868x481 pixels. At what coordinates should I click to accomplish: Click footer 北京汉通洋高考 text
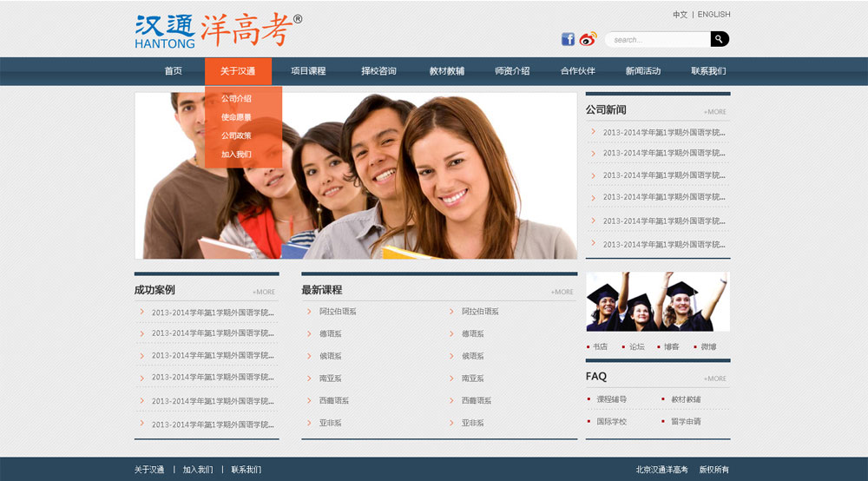pos(661,470)
